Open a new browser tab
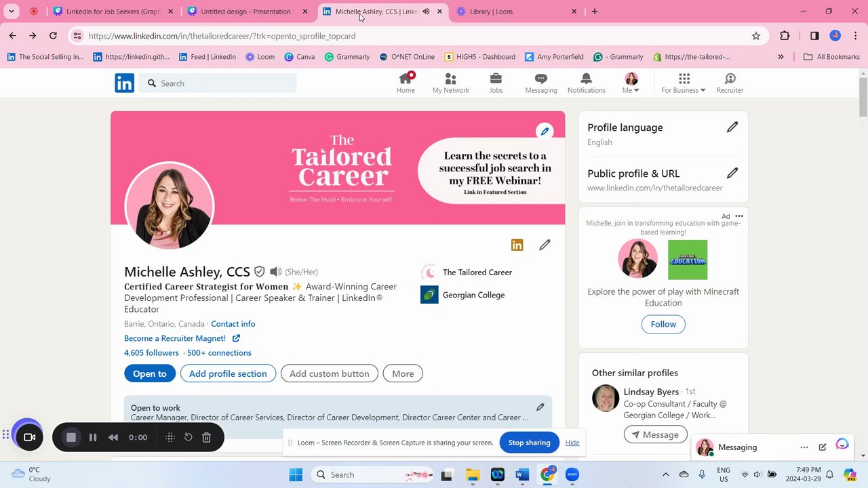This screenshot has height=488, width=868. coord(595,12)
